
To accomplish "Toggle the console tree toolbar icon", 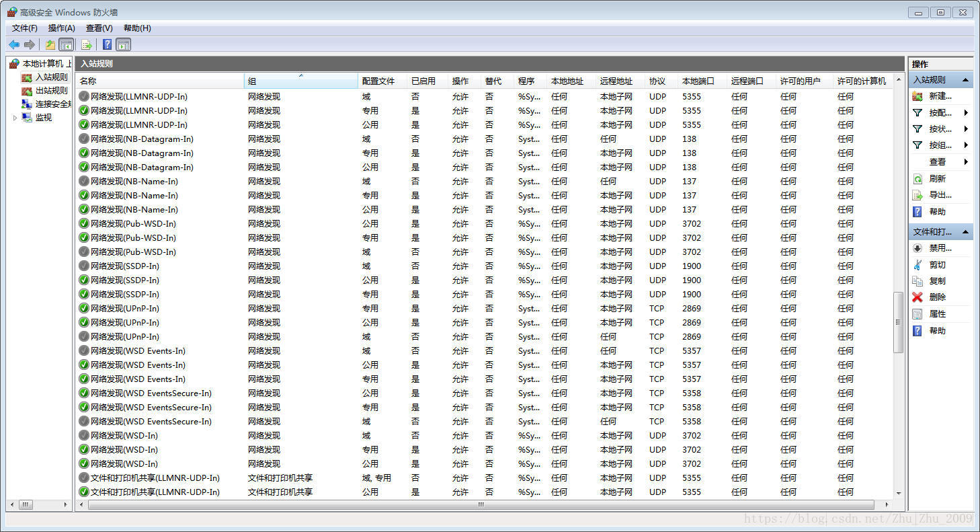I will coord(66,44).
